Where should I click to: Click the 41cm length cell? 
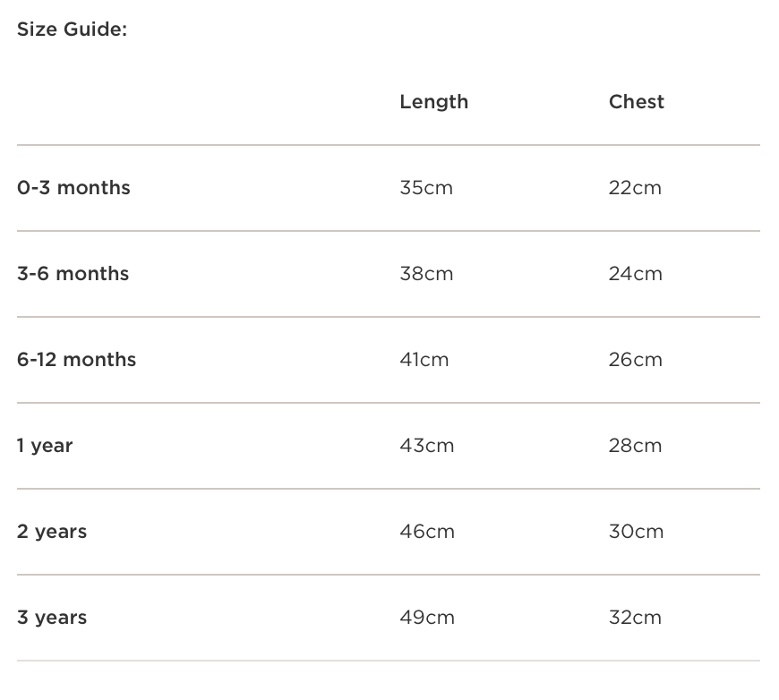click(424, 360)
